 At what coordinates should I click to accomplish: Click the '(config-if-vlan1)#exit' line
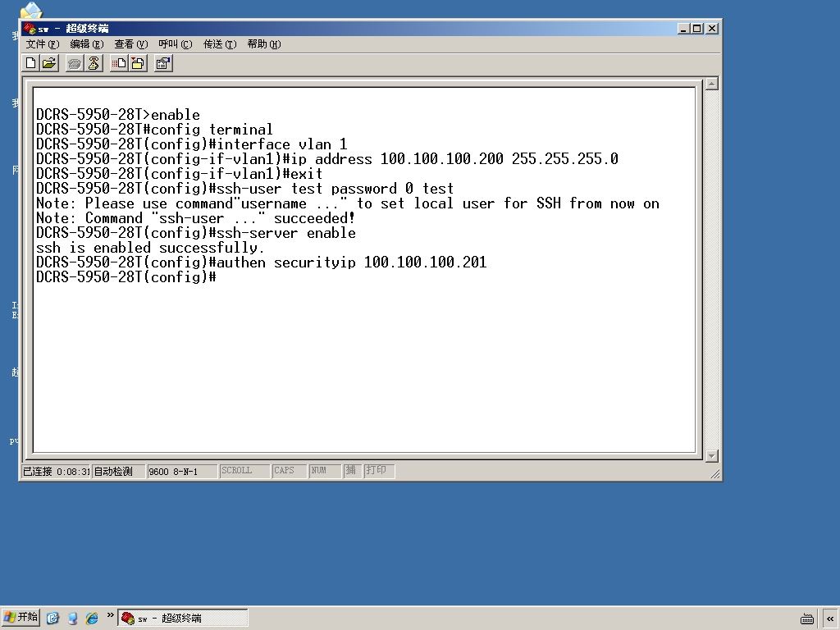coord(179,174)
